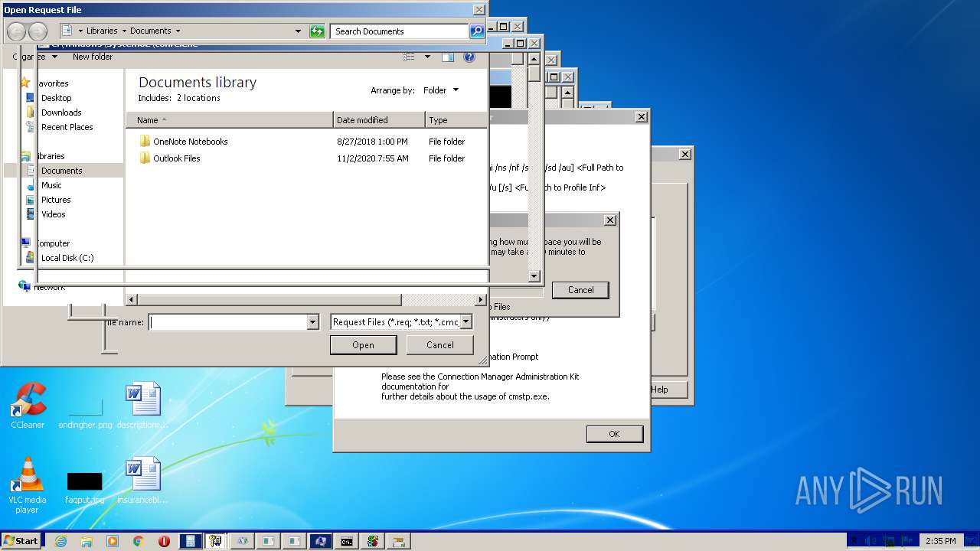The image size is (980, 551).
Task: Select Desktop in the navigation pane
Action: tap(56, 98)
